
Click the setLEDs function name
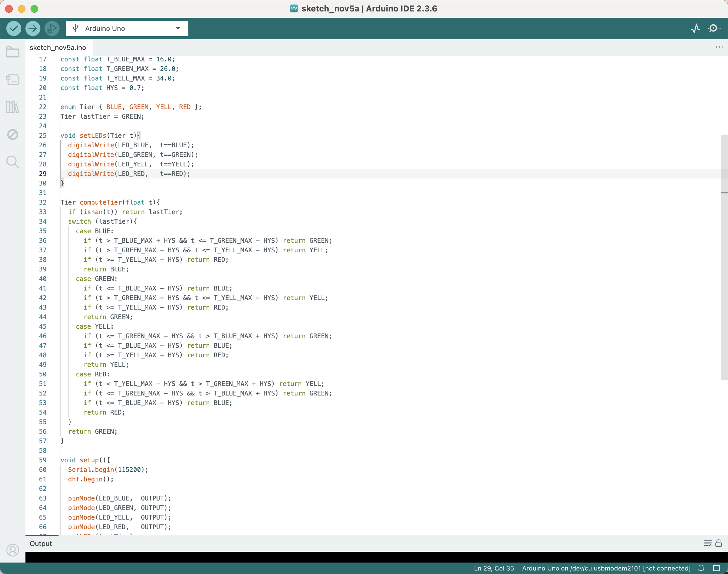coord(93,136)
